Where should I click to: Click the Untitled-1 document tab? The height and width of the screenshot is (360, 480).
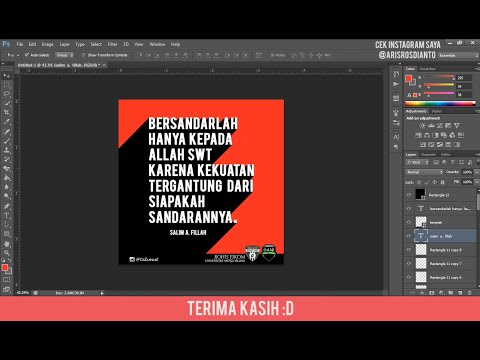pyautogui.click(x=59, y=65)
